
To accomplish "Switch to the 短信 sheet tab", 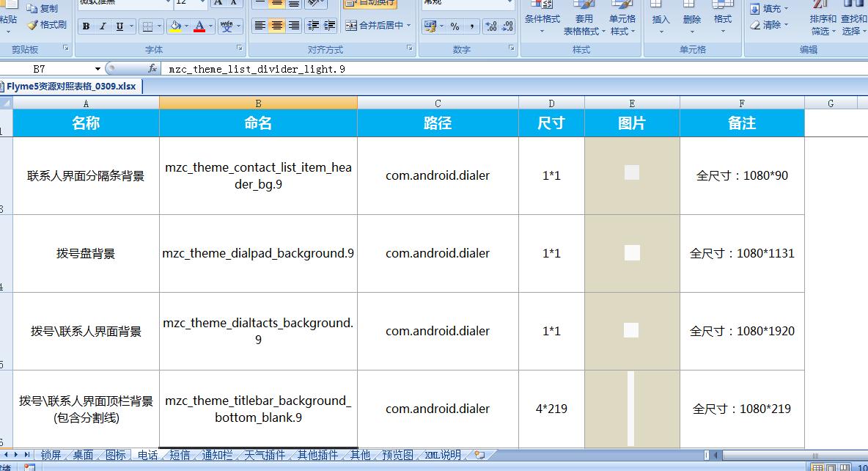I will point(180,455).
